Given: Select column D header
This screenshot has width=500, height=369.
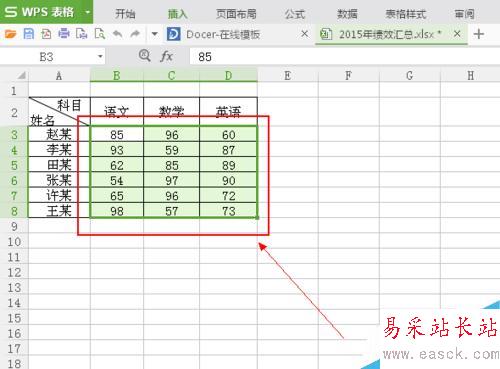Looking at the screenshot, I should (x=228, y=75).
